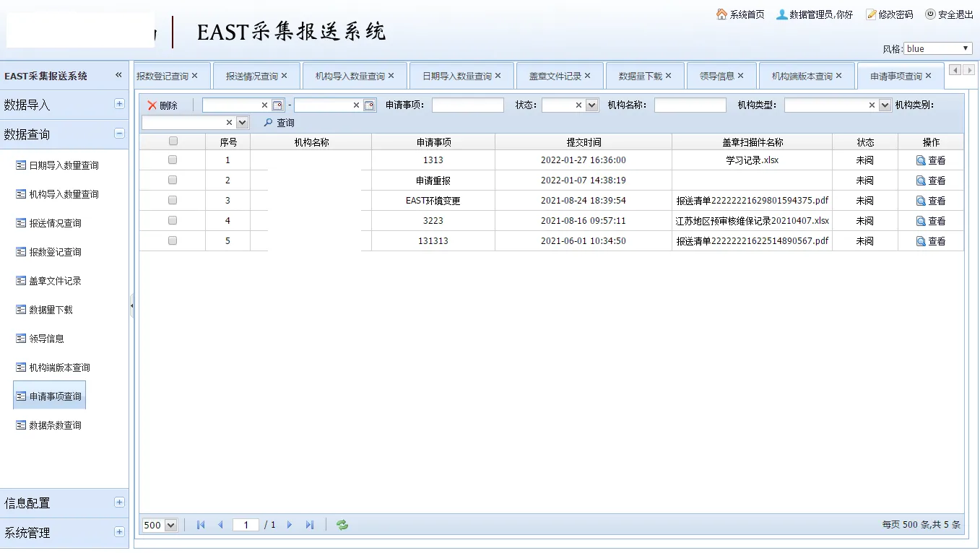Check the checkbox for row 3

click(173, 200)
